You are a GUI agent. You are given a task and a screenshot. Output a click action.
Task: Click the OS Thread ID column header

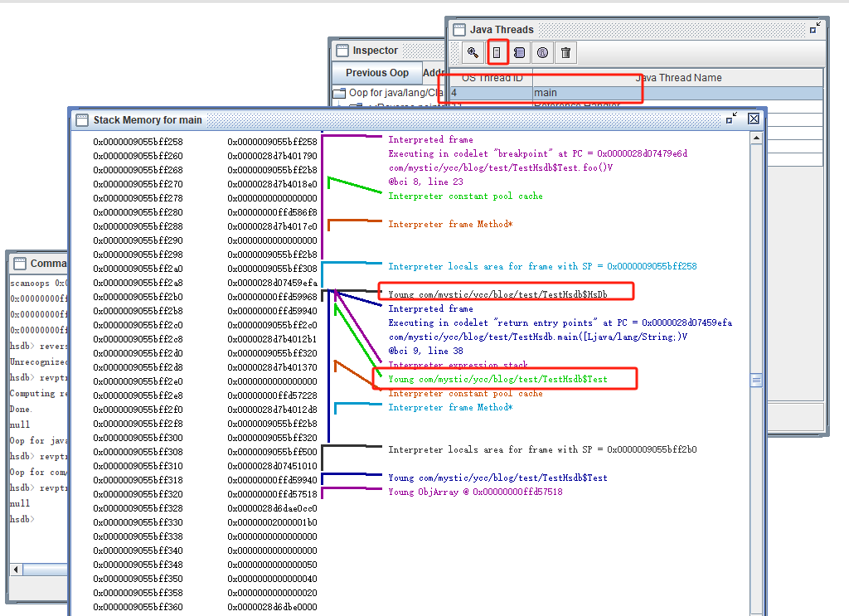click(x=492, y=78)
